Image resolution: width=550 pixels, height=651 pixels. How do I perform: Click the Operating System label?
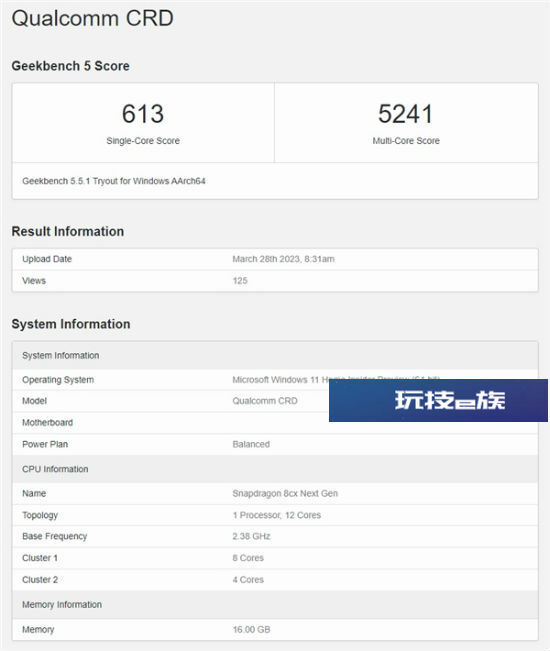click(x=58, y=380)
